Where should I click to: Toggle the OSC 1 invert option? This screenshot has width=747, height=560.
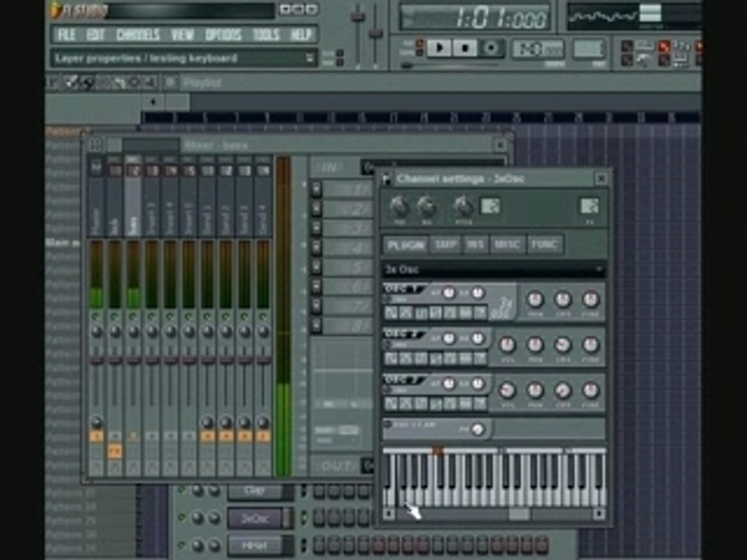(x=388, y=299)
